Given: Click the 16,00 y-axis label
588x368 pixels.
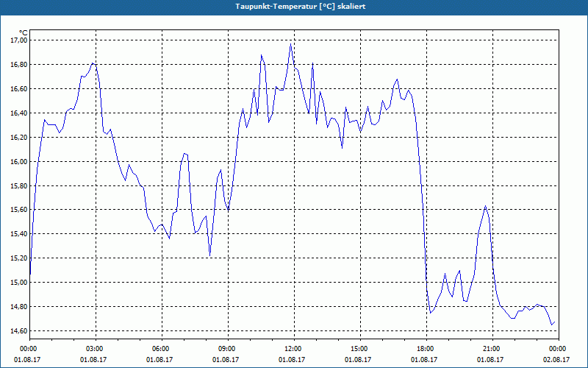Looking at the screenshot, I should pos(19,162).
